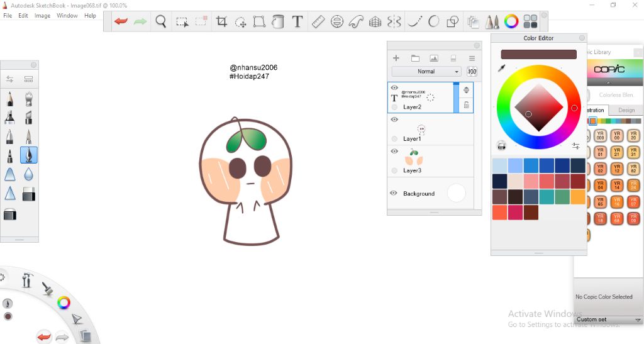Click the green Redo arrow in toolbar
The height and width of the screenshot is (344, 644).
coord(140,21)
